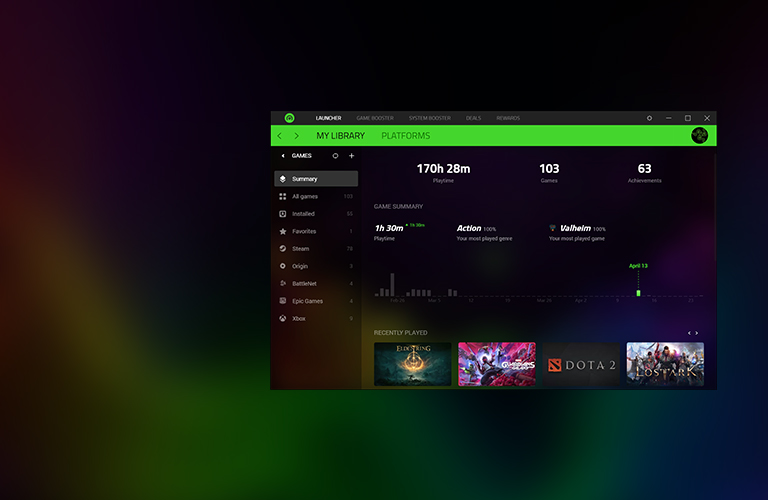
Task: Click the main content vertical scrollbar
Action: pos(715,208)
